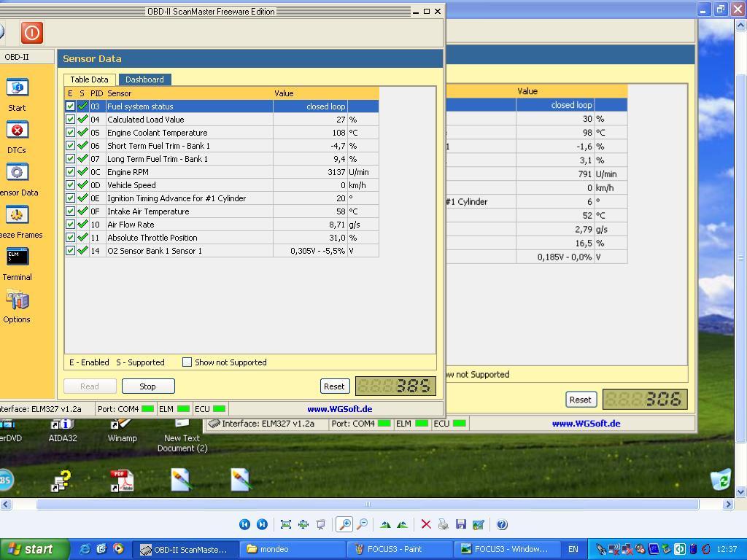This screenshot has height=560, width=747.
Task: Click the red power disconnect icon in ScanMaster toolbar
Action: pos(32,33)
